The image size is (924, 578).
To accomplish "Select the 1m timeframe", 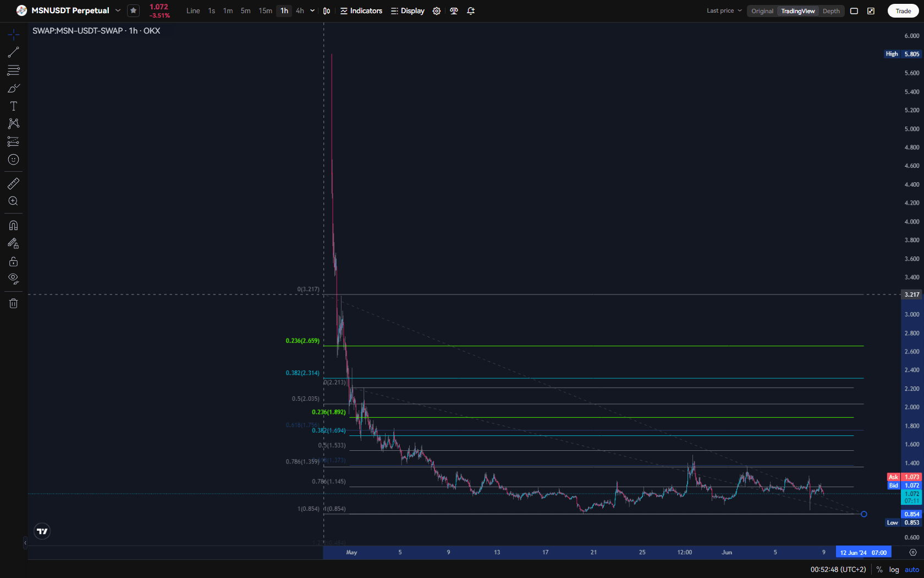I will (x=228, y=11).
